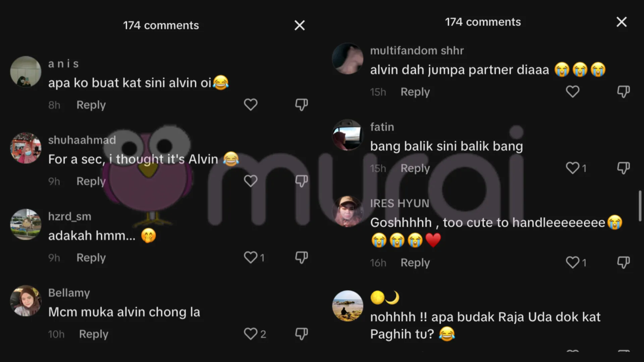Like Bellamy's comment about alvin chong

pyautogui.click(x=251, y=334)
